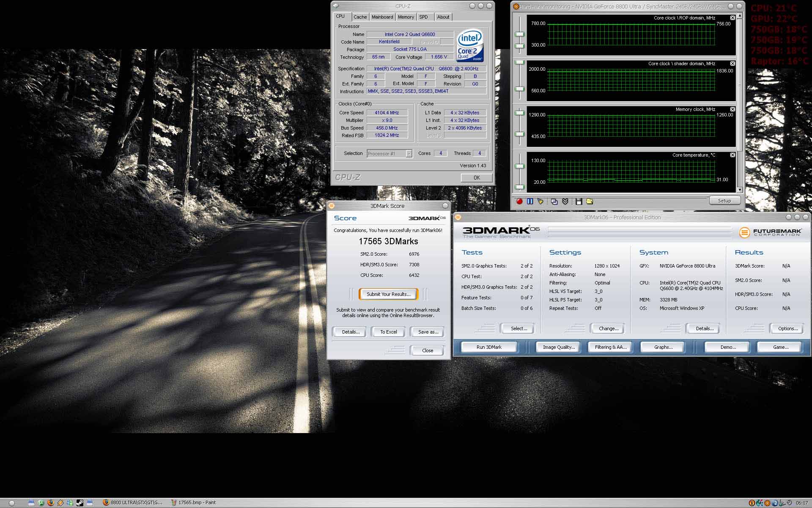812x508 pixels.
Task: Open the 8800 ULTRA Firefox taskbar item
Action: click(x=133, y=503)
